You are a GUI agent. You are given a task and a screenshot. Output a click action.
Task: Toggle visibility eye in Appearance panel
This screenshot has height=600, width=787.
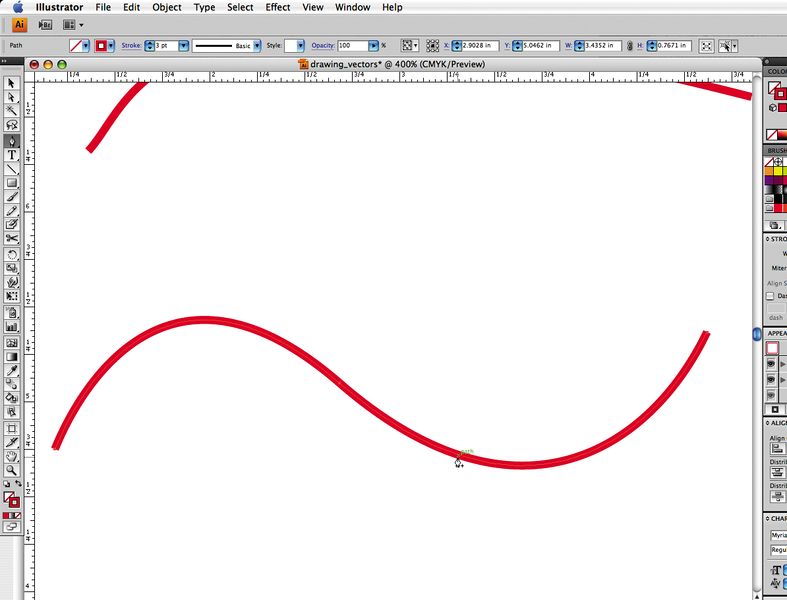[772, 364]
